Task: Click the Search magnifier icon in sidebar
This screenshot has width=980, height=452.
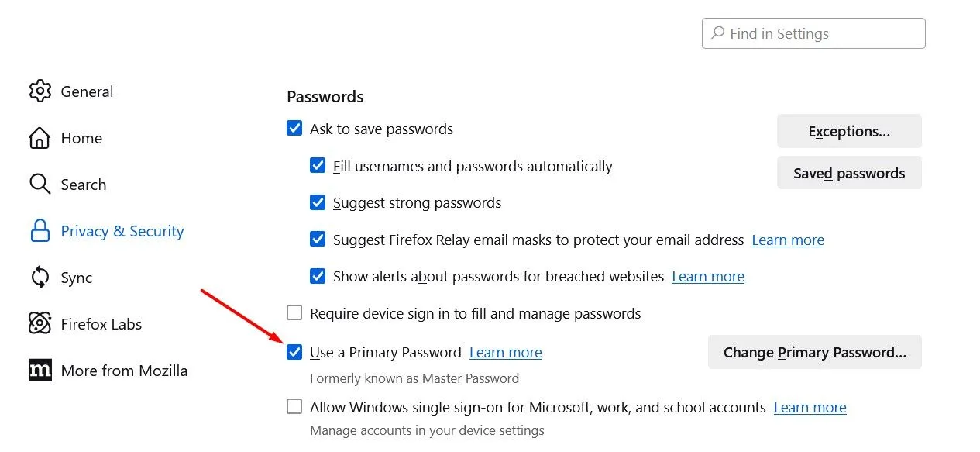Action: point(40,185)
